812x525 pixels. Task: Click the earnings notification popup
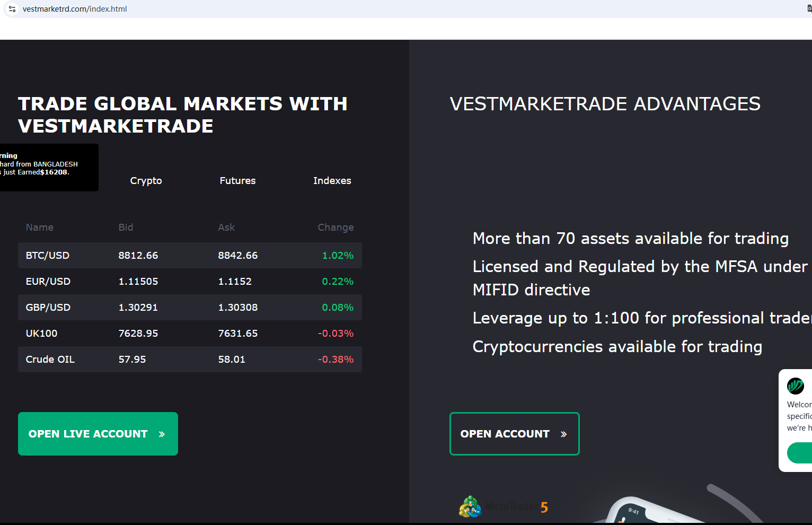click(48, 167)
